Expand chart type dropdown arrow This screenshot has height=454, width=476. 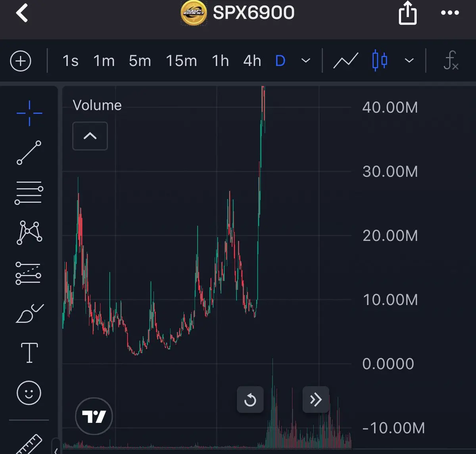pyautogui.click(x=409, y=61)
